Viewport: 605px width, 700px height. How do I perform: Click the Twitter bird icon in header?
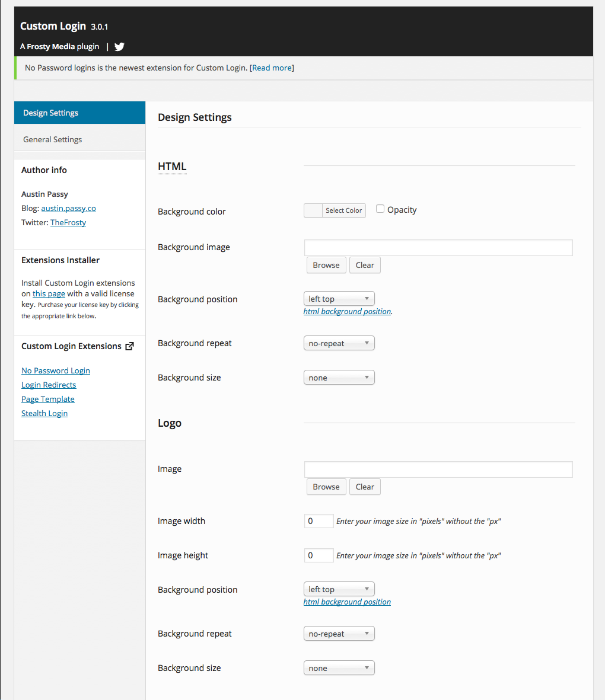119,47
